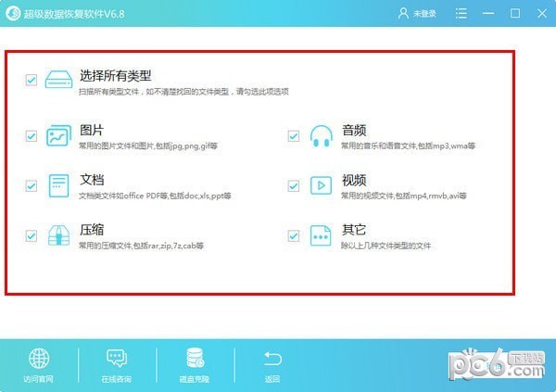Image resolution: width=556 pixels, height=392 pixels.
Task: Open the title bar menu list icon
Action: [461, 14]
